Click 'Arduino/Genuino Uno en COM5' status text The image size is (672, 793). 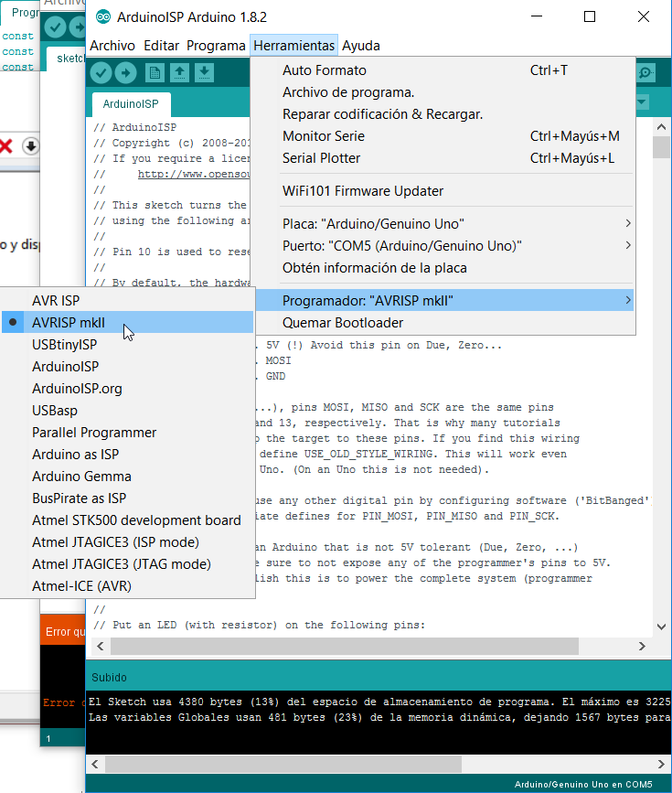coord(583,785)
